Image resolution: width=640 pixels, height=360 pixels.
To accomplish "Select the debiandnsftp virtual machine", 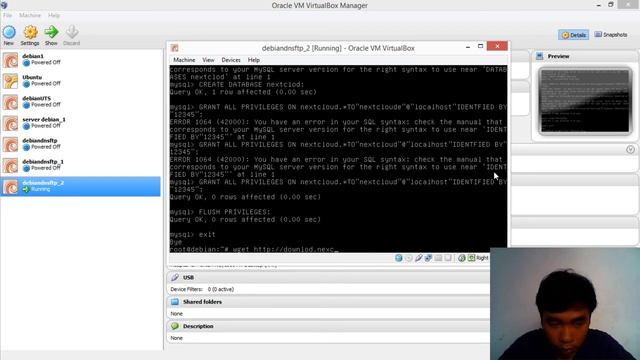I will pyautogui.click(x=81, y=144).
